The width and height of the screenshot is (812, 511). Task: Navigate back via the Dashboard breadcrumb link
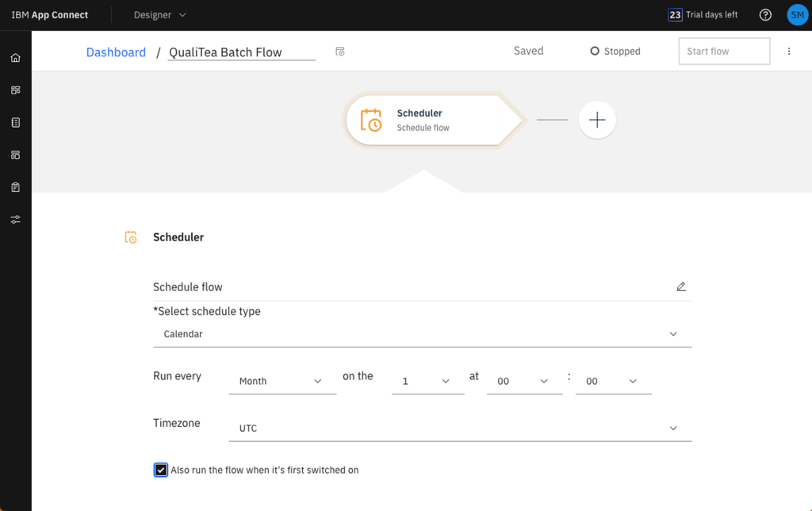(x=116, y=52)
